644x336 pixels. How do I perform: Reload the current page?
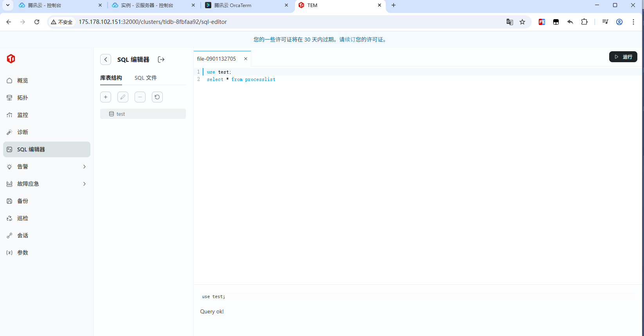(37, 22)
